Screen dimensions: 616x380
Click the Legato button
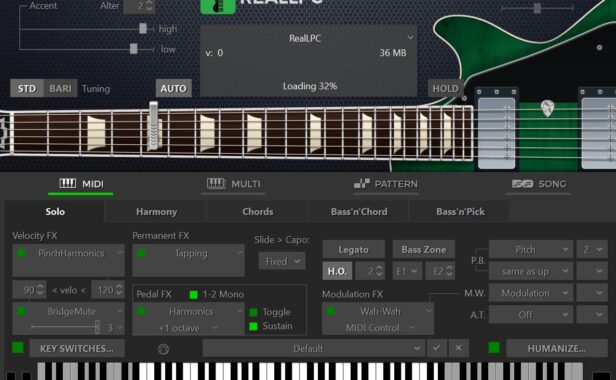point(353,250)
